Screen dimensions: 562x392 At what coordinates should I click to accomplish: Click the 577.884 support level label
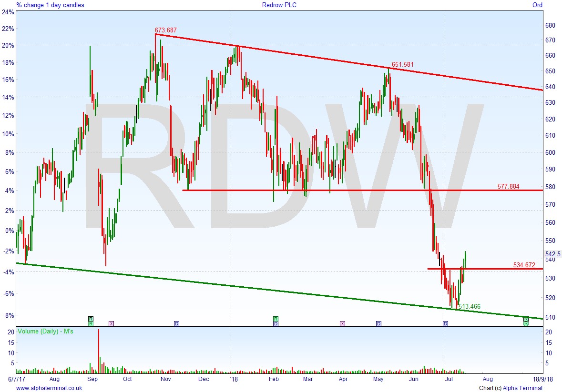tap(508, 186)
